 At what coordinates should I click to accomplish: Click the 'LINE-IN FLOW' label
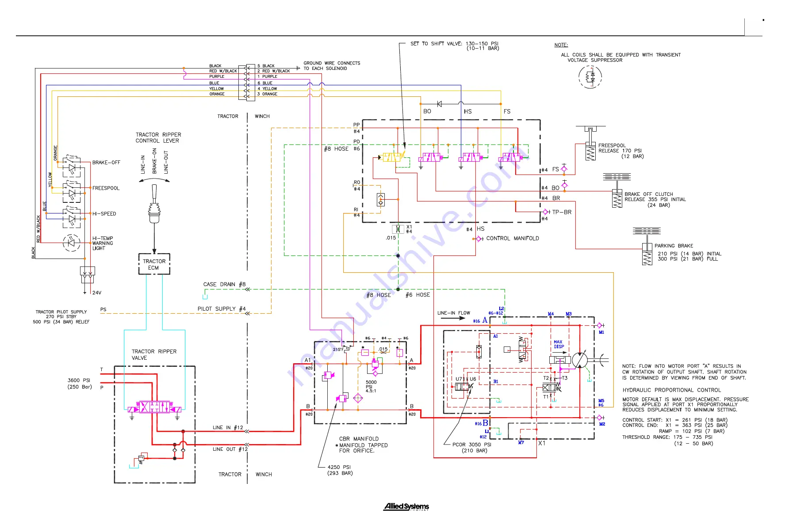(x=454, y=313)
